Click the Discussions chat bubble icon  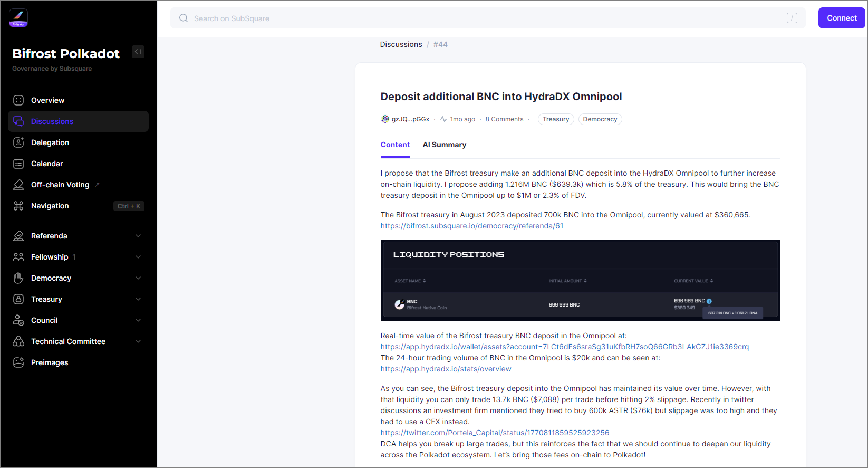point(18,121)
